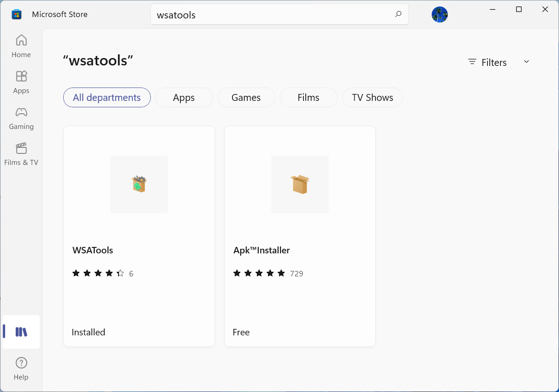Screen dimensions: 559x392
Task: Click the Apk Installer box icon thumbnail
Action: point(300,184)
